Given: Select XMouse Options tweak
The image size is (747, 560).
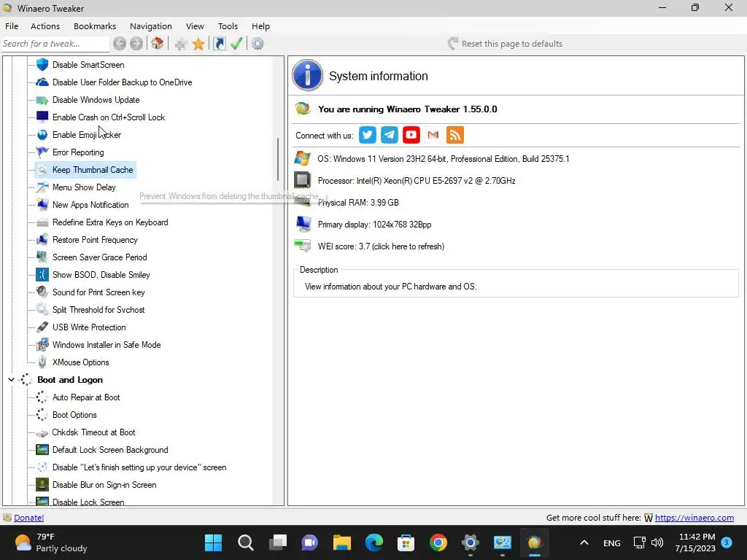Looking at the screenshot, I should click(80, 362).
